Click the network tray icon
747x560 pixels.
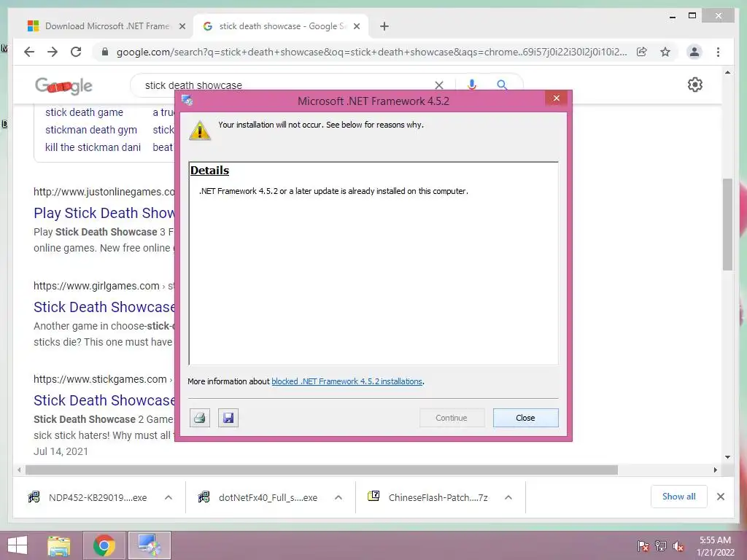[661, 545]
